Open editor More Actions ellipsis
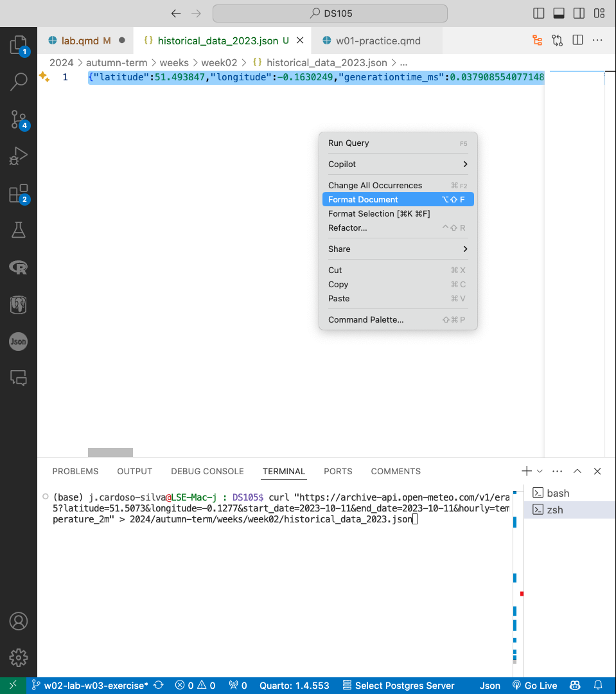The image size is (616, 694). click(597, 40)
